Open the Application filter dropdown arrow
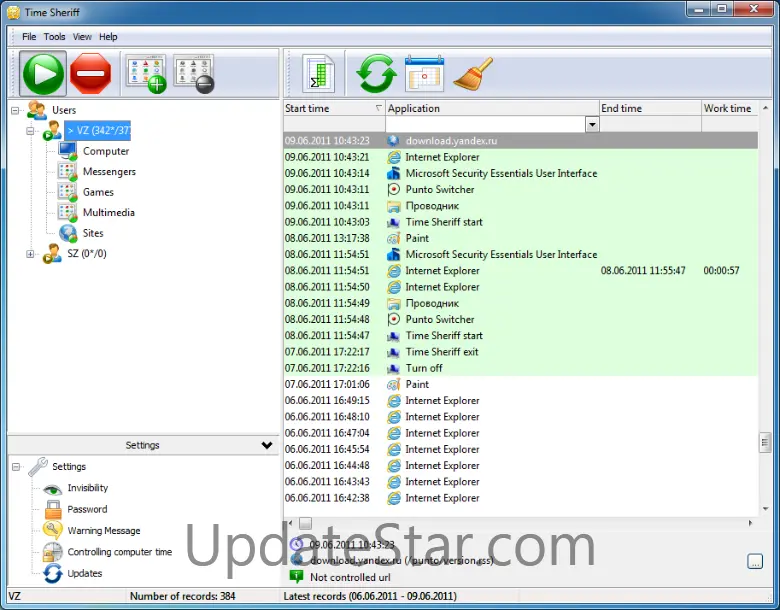The height and width of the screenshot is (610, 780). [x=592, y=124]
